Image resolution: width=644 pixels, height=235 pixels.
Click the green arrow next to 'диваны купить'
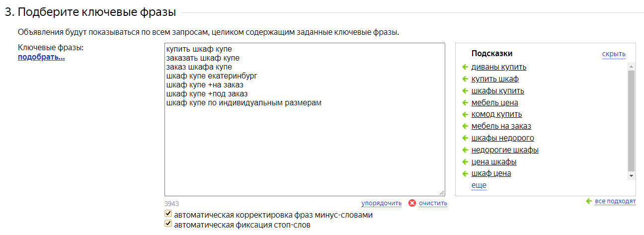click(x=465, y=67)
